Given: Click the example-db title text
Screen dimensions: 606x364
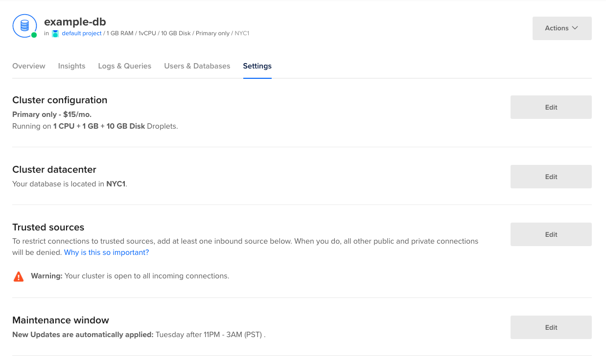Looking at the screenshot, I should 75,22.
